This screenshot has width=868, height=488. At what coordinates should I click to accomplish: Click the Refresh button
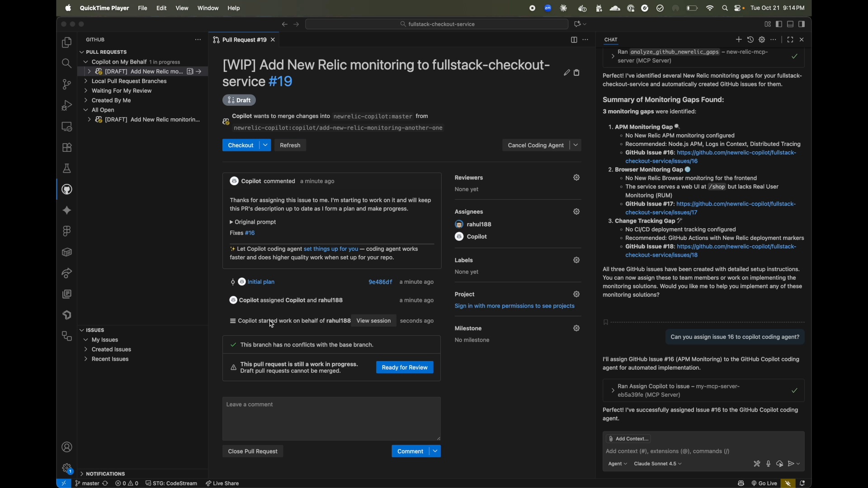[290, 145]
